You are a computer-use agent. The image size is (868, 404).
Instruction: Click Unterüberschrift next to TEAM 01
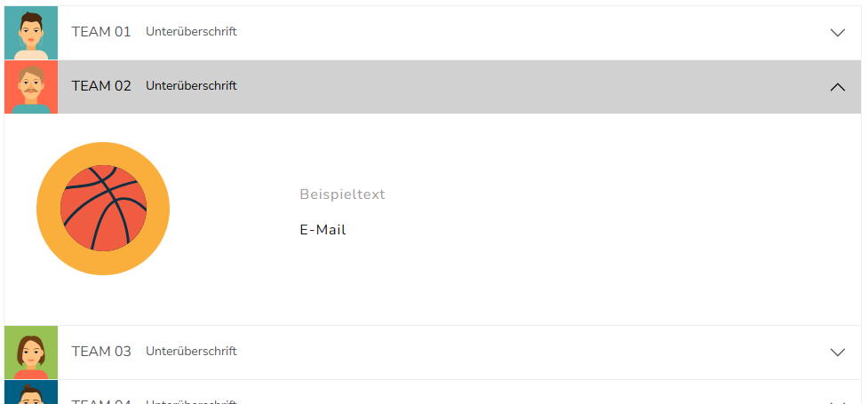191,32
